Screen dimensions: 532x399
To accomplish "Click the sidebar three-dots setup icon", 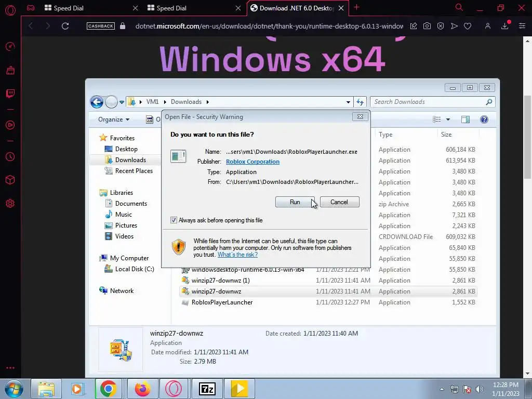I will pyautogui.click(x=10, y=368).
